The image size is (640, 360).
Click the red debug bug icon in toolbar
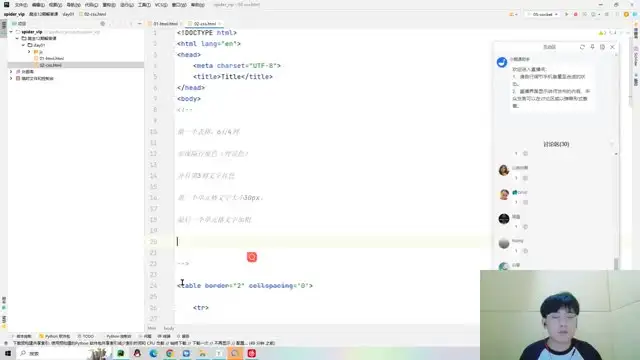[576, 14]
